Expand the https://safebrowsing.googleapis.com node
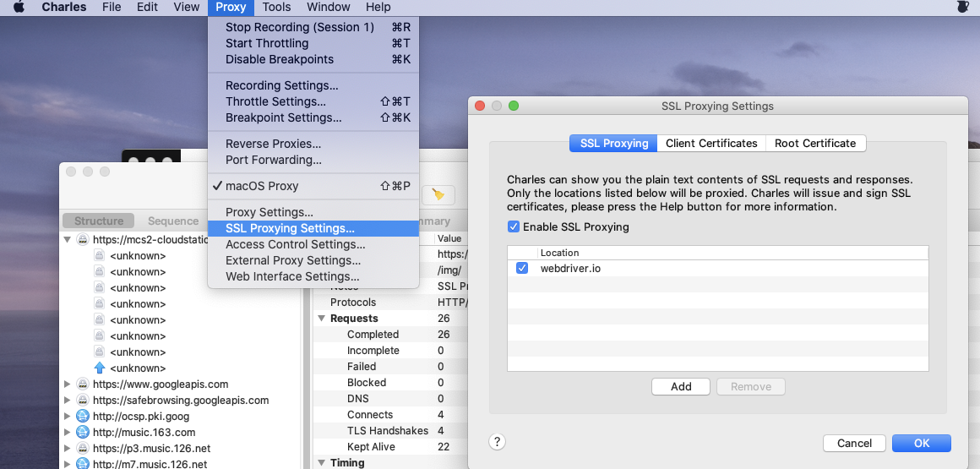This screenshot has height=469, width=980. pyautogui.click(x=68, y=401)
